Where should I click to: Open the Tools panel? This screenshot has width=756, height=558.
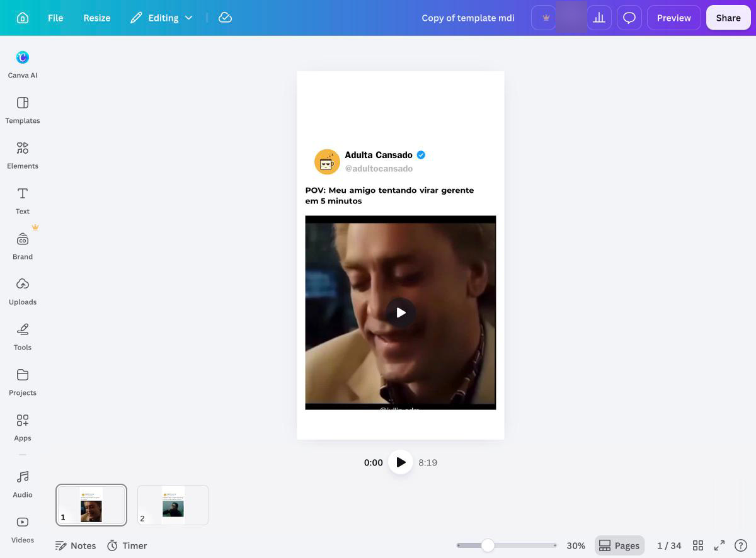(x=23, y=337)
